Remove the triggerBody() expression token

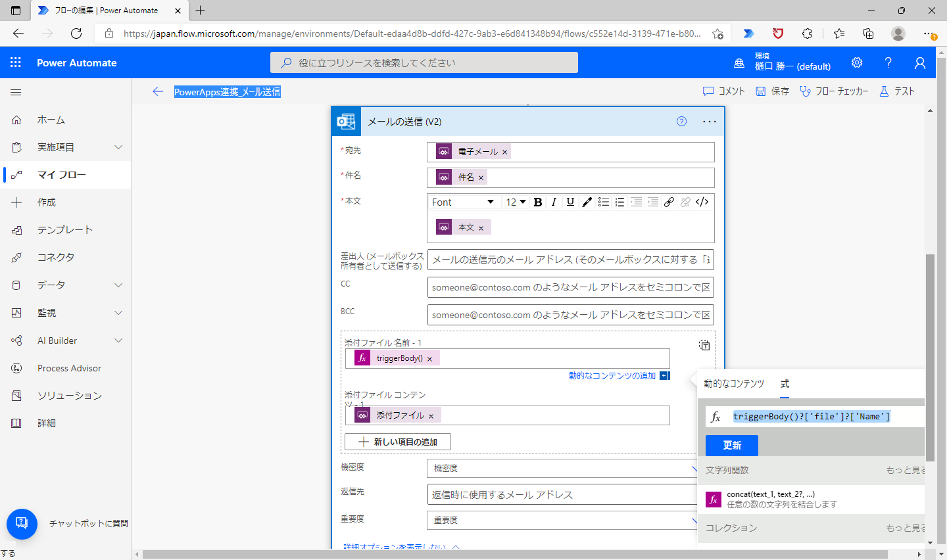pos(429,359)
